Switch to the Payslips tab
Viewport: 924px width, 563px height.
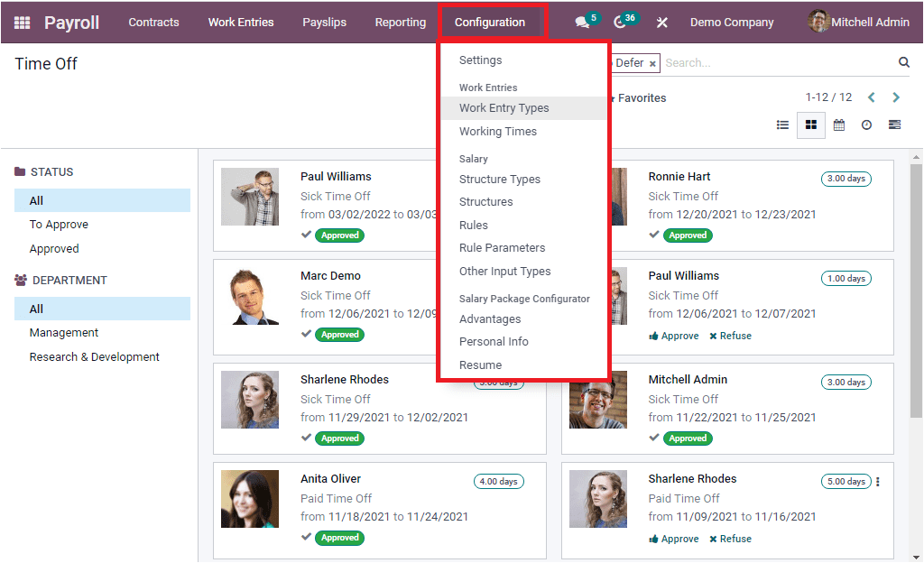point(324,22)
